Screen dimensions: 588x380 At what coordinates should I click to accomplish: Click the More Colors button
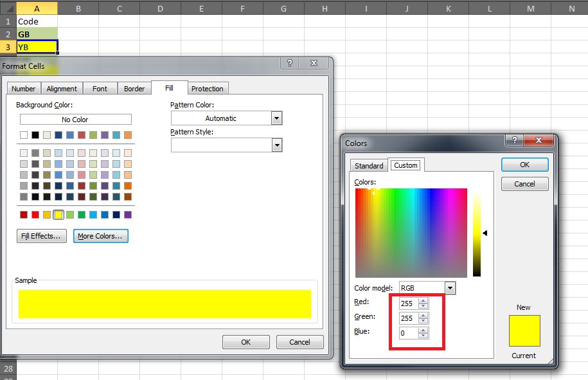click(100, 236)
